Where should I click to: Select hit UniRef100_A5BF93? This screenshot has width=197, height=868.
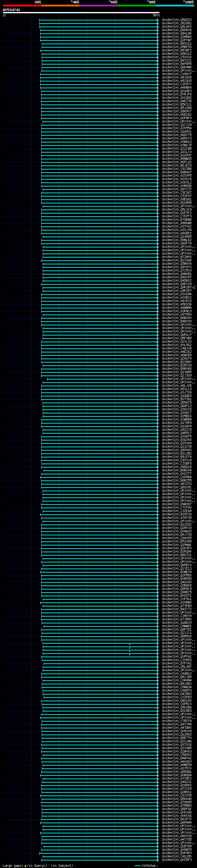pos(177,47)
